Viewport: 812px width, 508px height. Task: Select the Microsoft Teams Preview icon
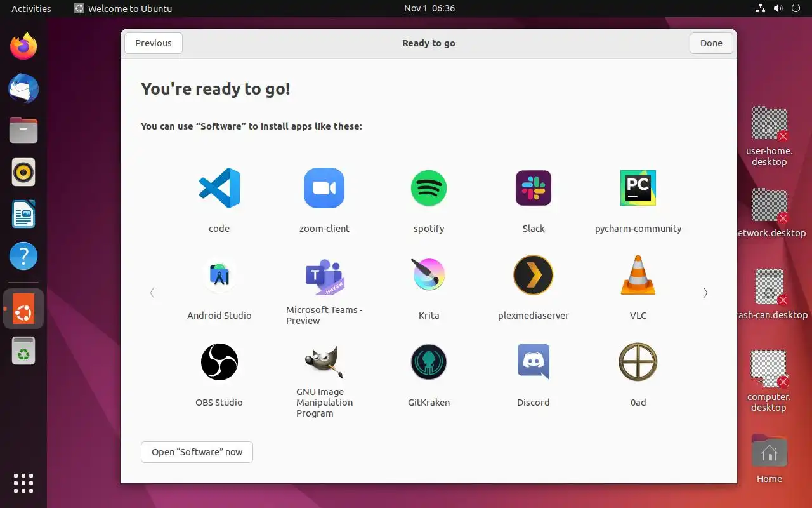pyautogui.click(x=324, y=276)
